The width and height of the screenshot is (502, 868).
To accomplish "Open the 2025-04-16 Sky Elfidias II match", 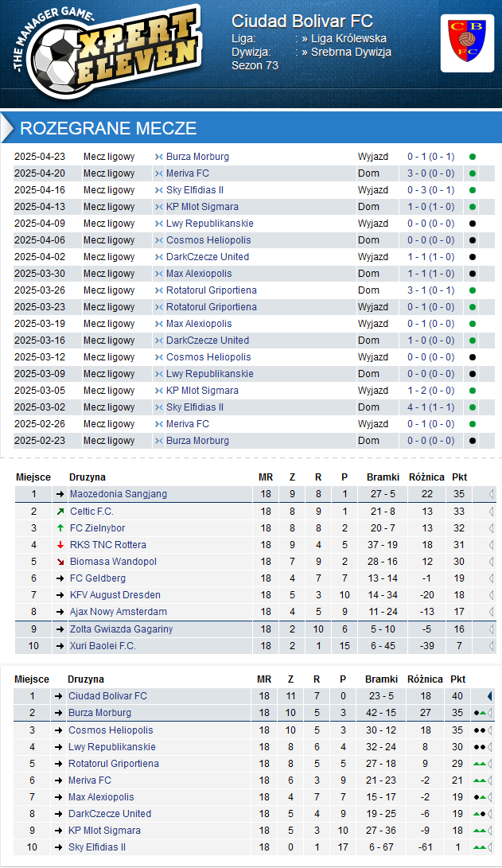I will point(194,190).
